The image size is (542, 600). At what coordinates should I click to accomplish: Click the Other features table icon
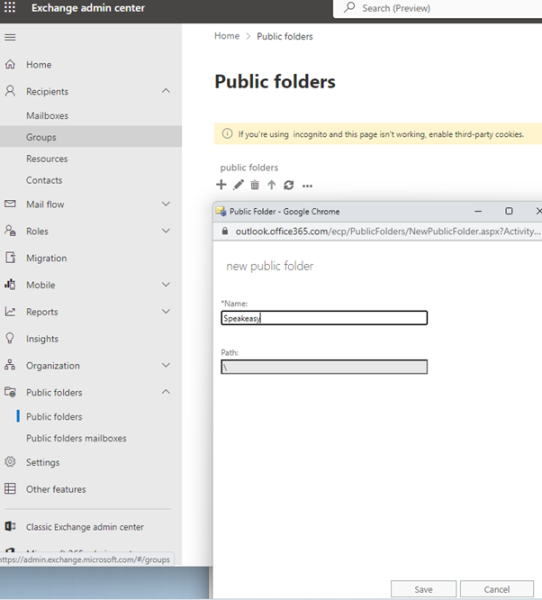[x=10, y=489]
